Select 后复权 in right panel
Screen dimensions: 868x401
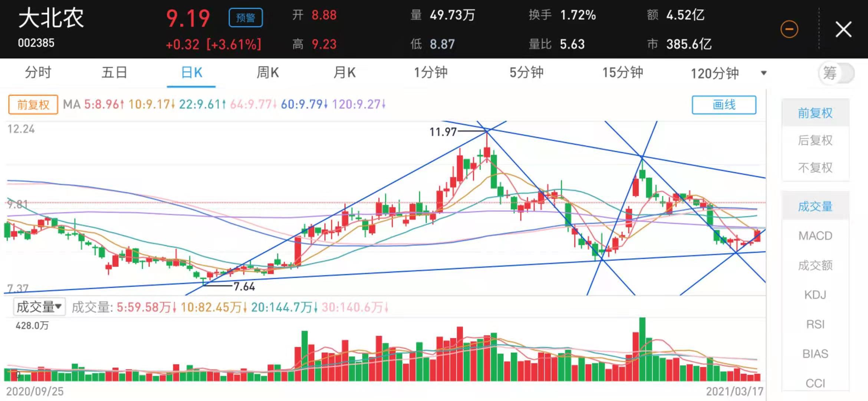pyautogui.click(x=815, y=140)
